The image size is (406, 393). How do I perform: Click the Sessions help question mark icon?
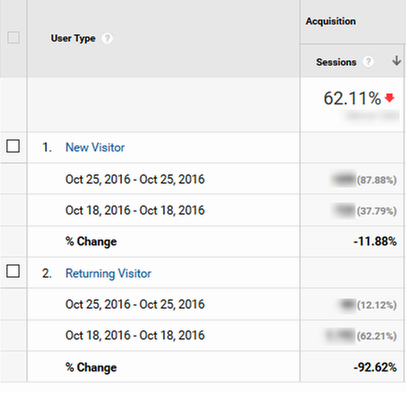coord(368,62)
